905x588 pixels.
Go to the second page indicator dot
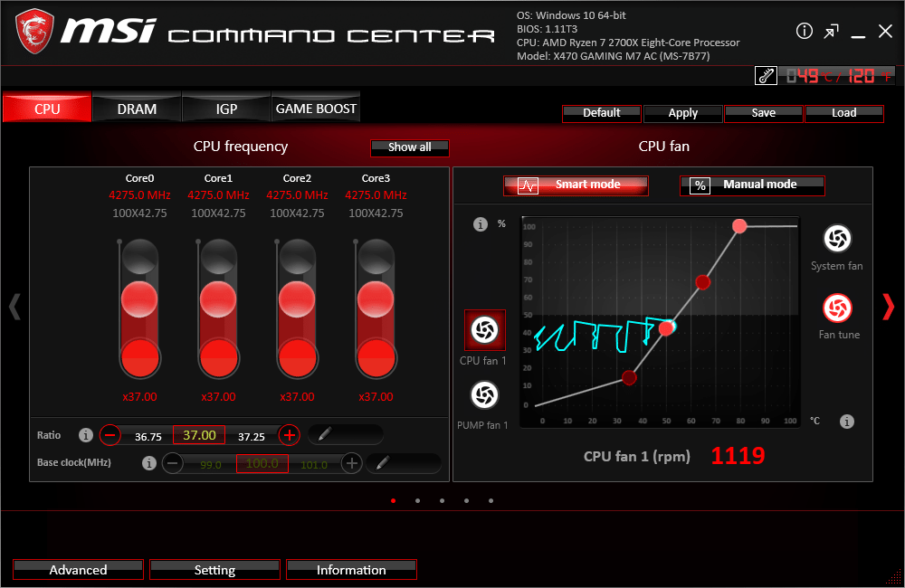417,501
